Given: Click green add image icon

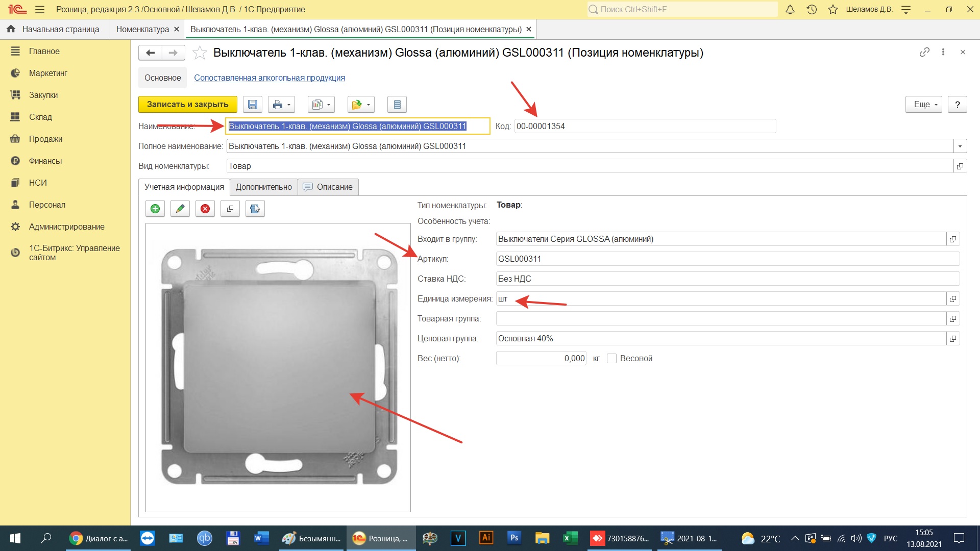Looking at the screenshot, I should click(155, 209).
